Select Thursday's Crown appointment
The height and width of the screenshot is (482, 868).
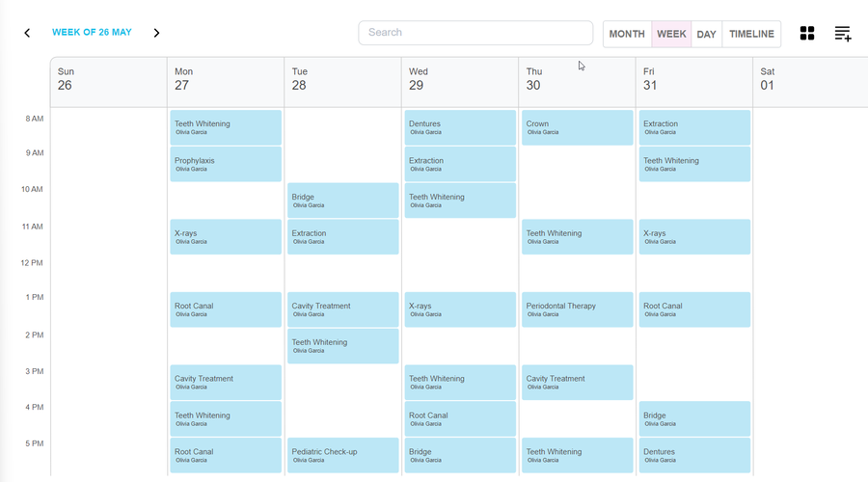click(577, 127)
